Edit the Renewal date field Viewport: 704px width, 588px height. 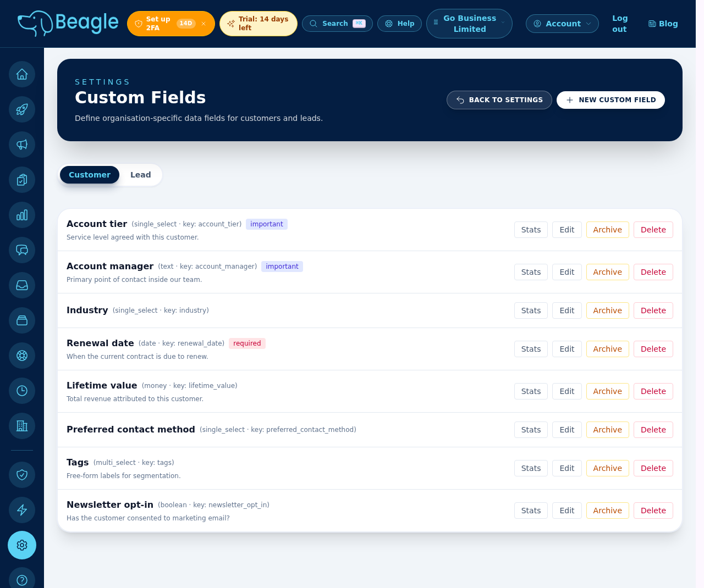point(567,349)
